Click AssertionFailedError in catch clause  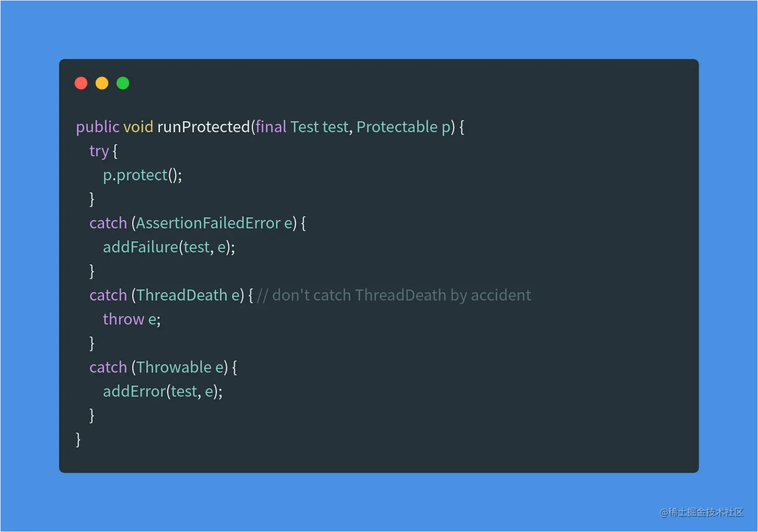(x=208, y=223)
